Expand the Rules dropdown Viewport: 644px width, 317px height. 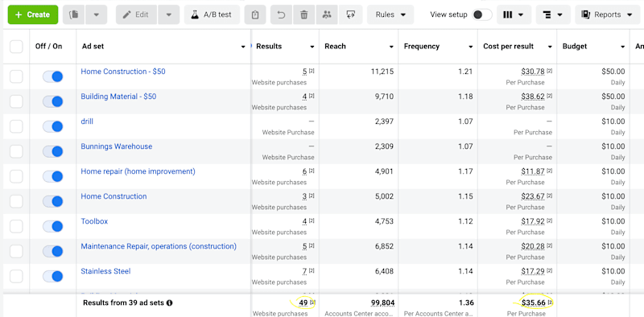[390, 14]
